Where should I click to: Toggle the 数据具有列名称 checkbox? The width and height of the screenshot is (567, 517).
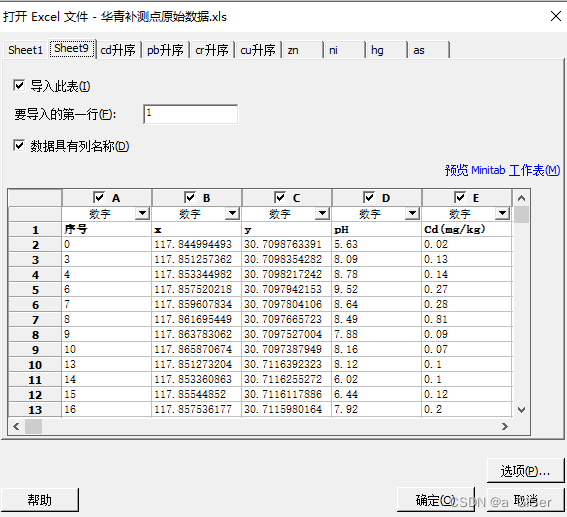tap(19, 146)
